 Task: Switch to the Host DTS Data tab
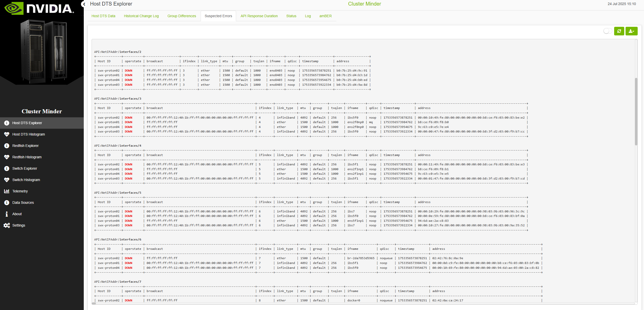click(x=103, y=16)
